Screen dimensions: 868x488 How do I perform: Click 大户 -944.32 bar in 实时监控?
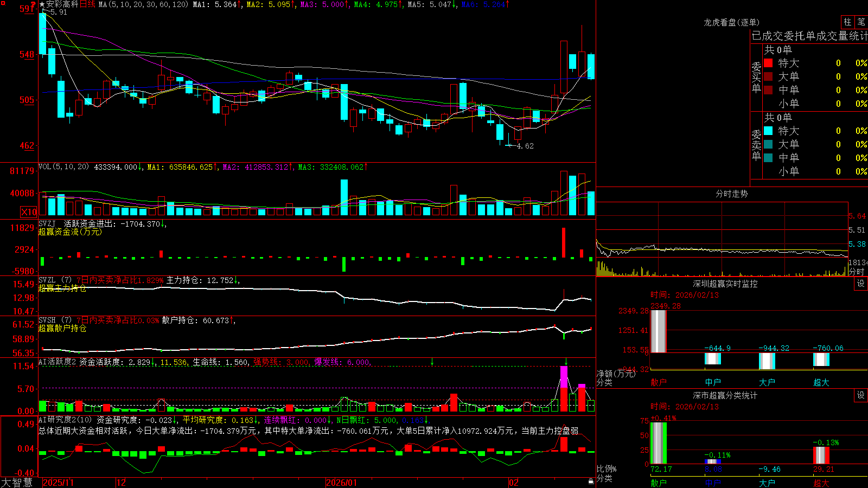click(x=767, y=361)
